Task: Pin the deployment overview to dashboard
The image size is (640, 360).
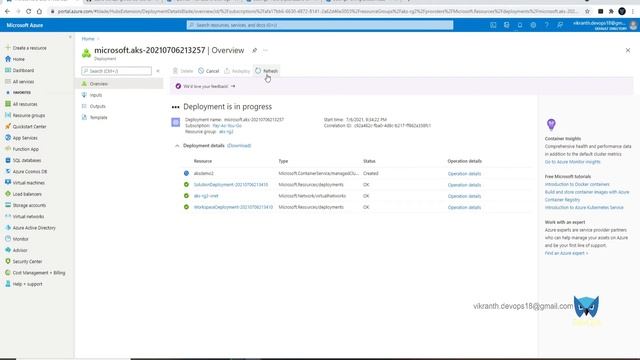Action: [254, 50]
